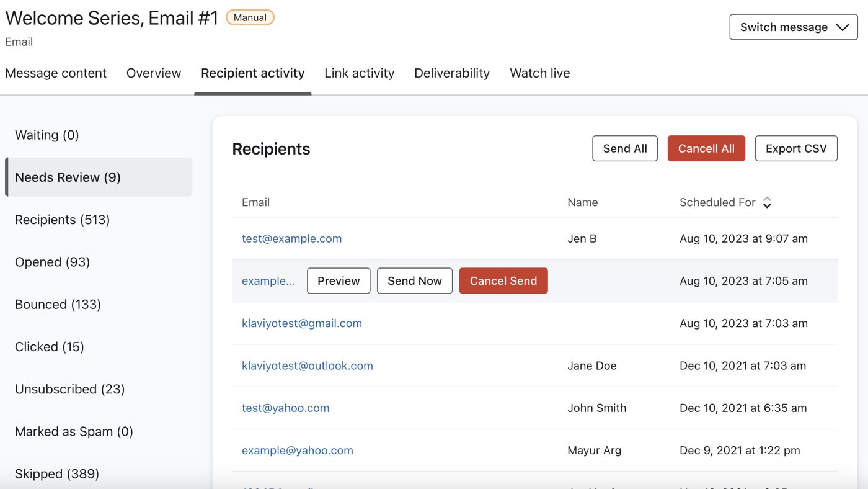Expand the Manual status badge

(250, 17)
